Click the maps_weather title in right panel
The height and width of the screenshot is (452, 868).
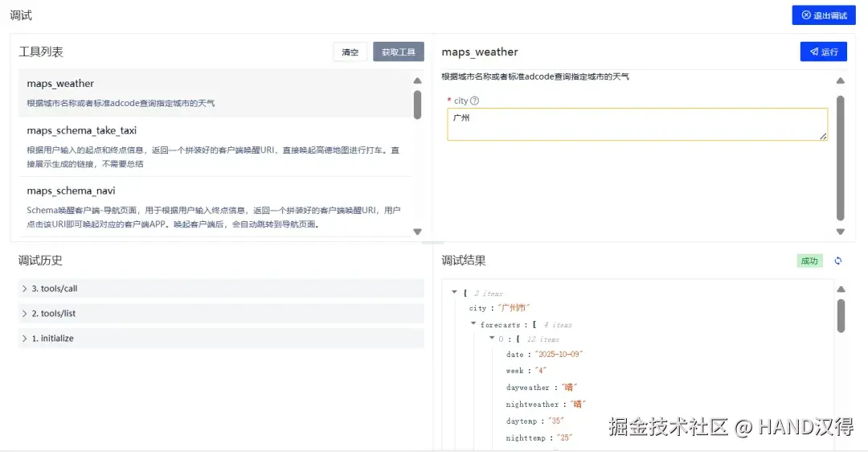tap(479, 52)
